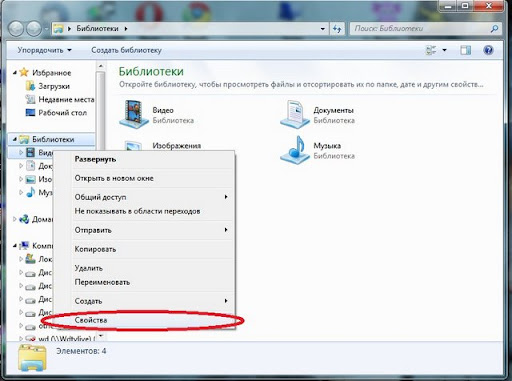Collapse the Computer tree node
The width and height of the screenshot is (512, 381).
click(14, 246)
